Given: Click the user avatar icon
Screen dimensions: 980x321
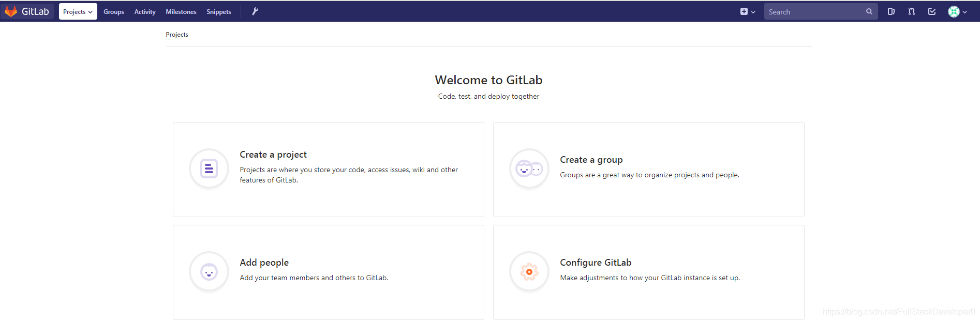Looking at the screenshot, I should point(954,11).
